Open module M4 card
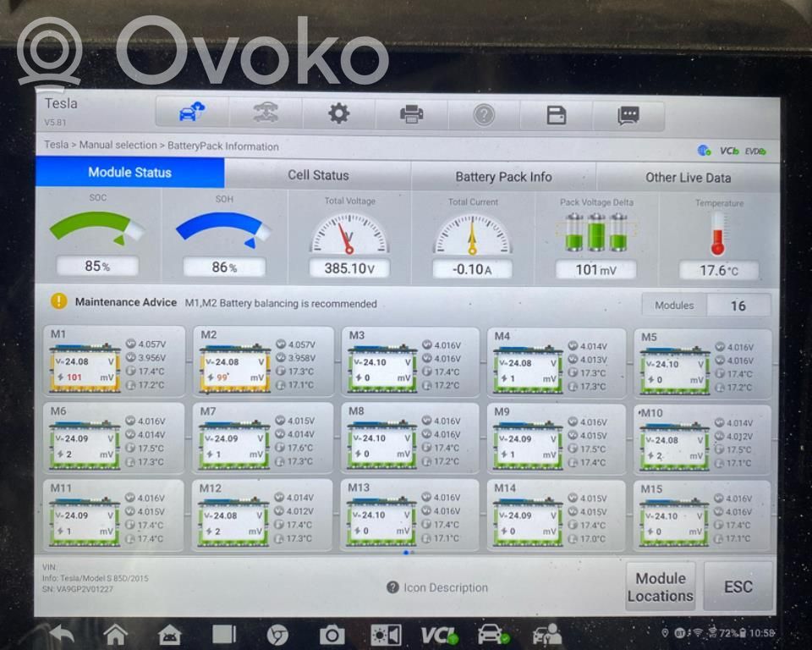This screenshot has width=812, height=650. (x=557, y=363)
